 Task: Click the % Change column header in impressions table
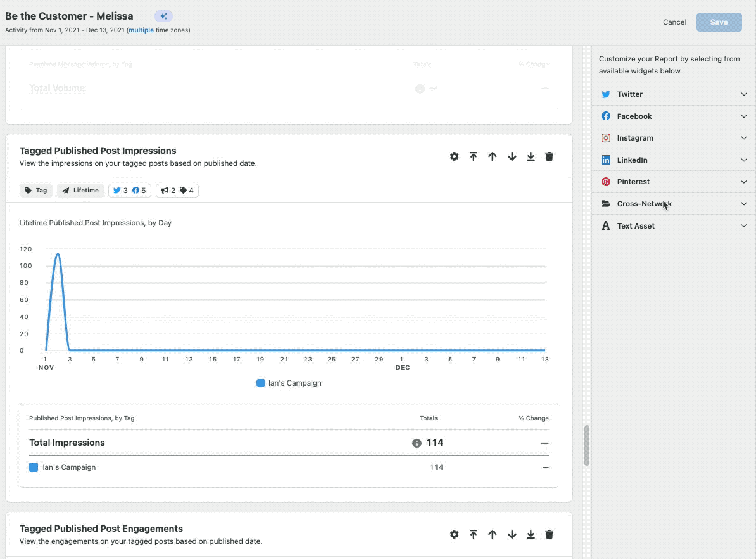tap(533, 418)
